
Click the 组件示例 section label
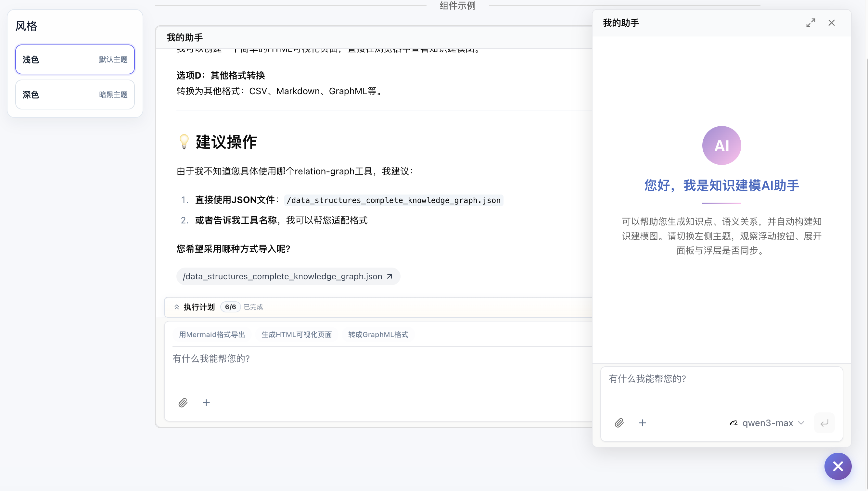point(457,6)
